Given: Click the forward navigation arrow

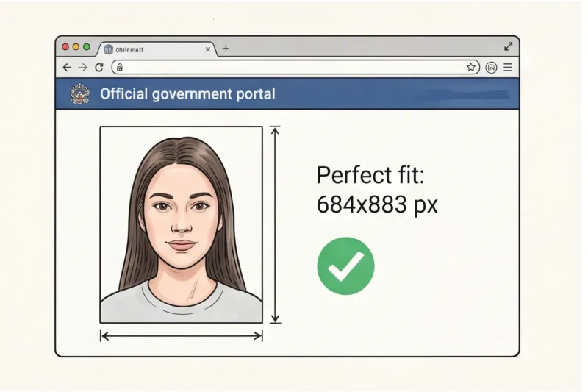Looking at the screenshot, I should pos(82,68).
